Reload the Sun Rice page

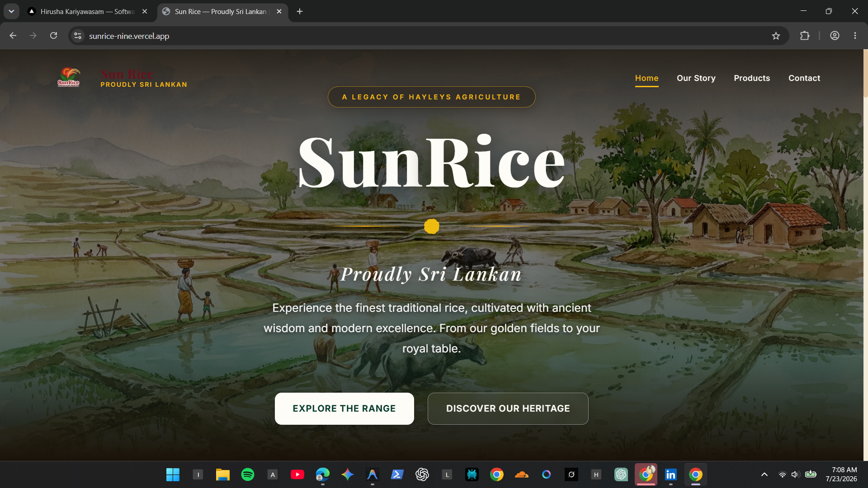click(53, 36)
